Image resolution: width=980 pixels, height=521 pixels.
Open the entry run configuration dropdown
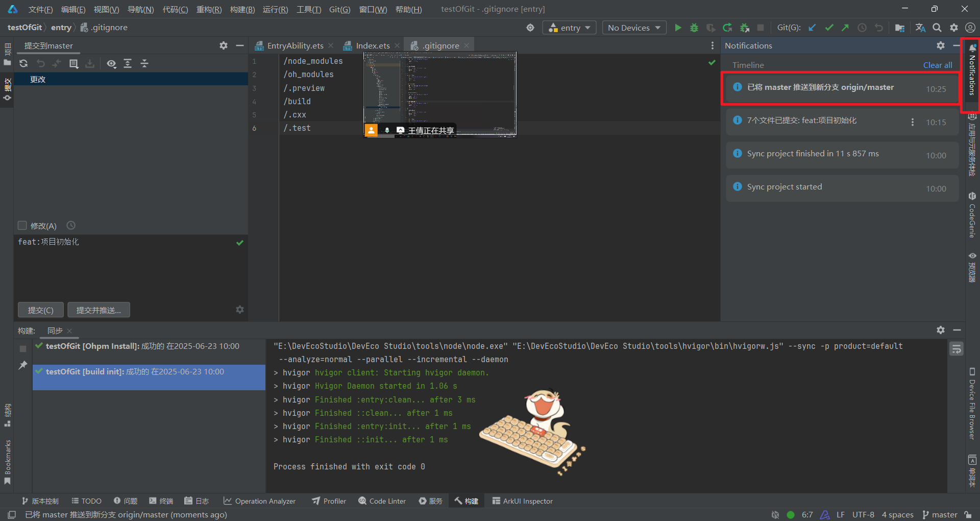pyautogui.click(x=570, y=28)
